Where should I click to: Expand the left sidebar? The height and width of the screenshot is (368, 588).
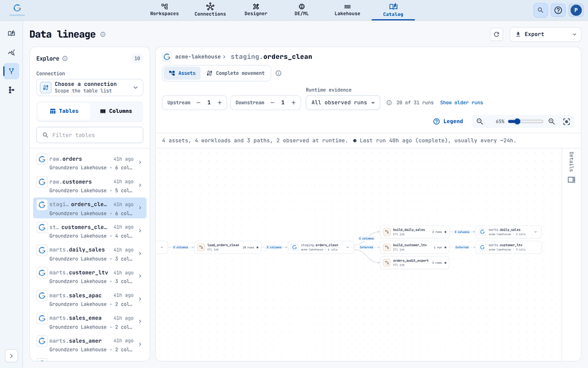[11, 356]
